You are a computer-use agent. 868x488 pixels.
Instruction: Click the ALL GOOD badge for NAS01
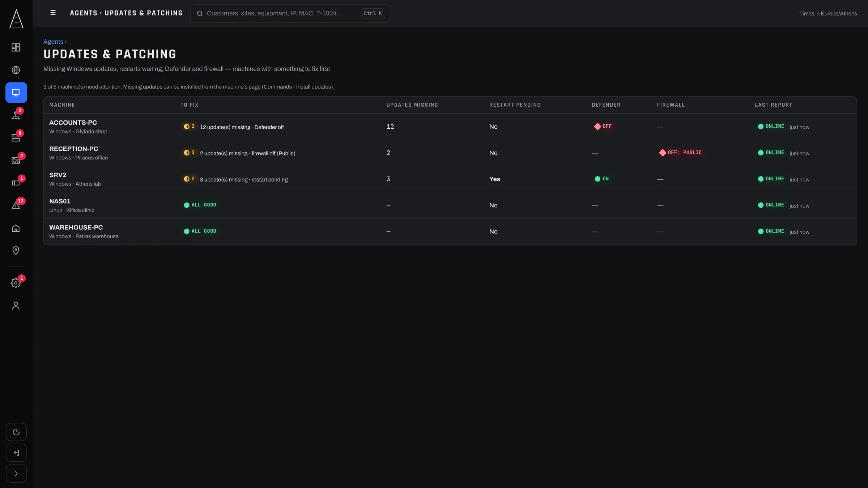pos(200,205)
